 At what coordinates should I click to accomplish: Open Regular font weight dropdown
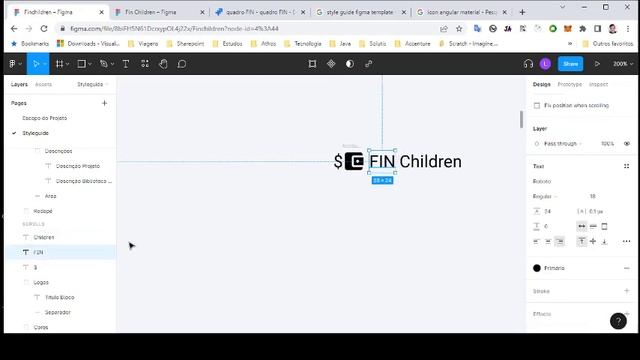[x=545, y=196]
